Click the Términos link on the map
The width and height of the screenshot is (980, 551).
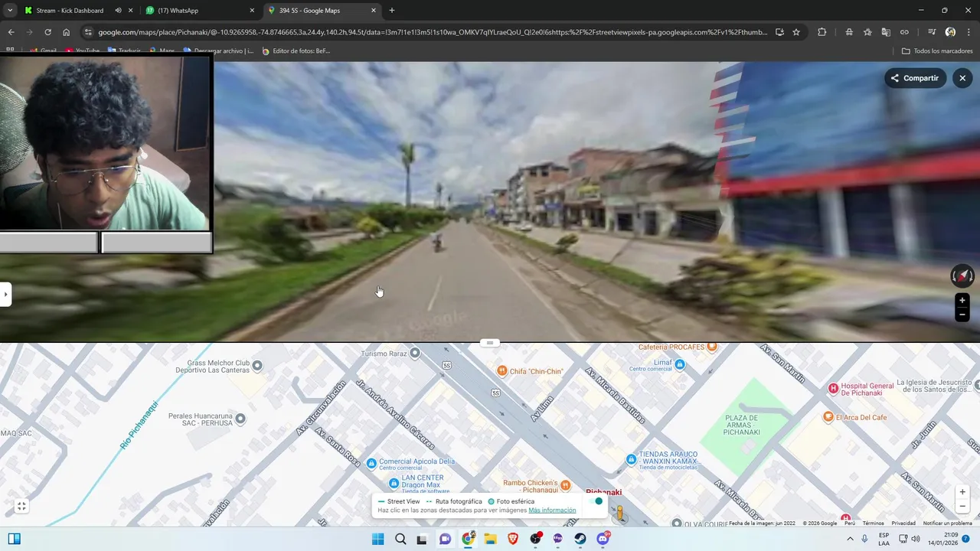coord(873,523)
